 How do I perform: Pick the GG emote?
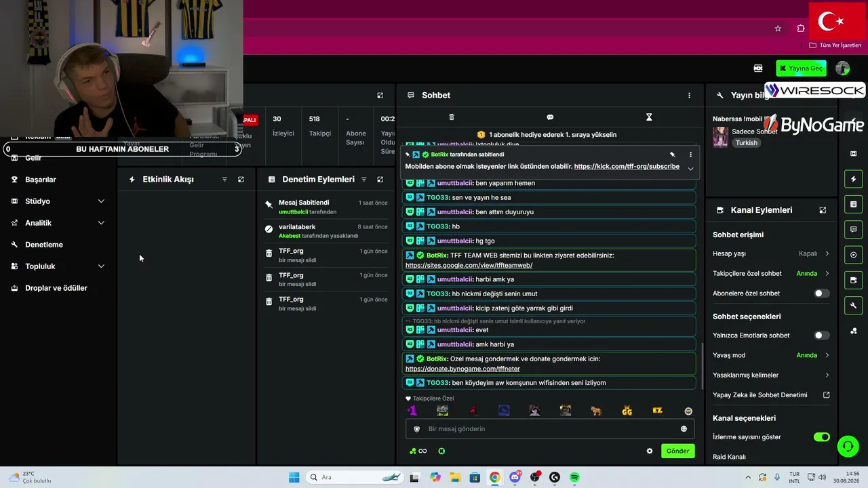coord(627,411)
